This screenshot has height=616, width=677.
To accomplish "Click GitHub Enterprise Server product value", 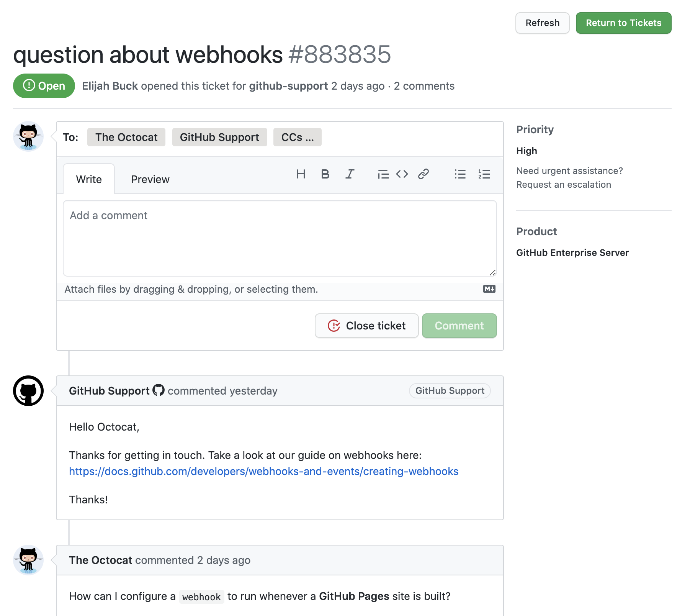I will click(x=572, y=253).
